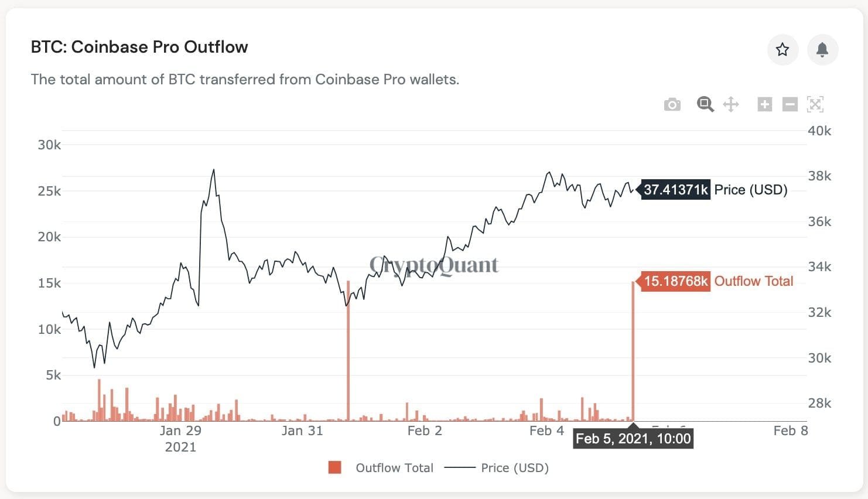Select the chart title BTC: Coinbase Pro Outflow
This screenshot has height=499, width=868.
pyautogui.click(x=139, y=47)
